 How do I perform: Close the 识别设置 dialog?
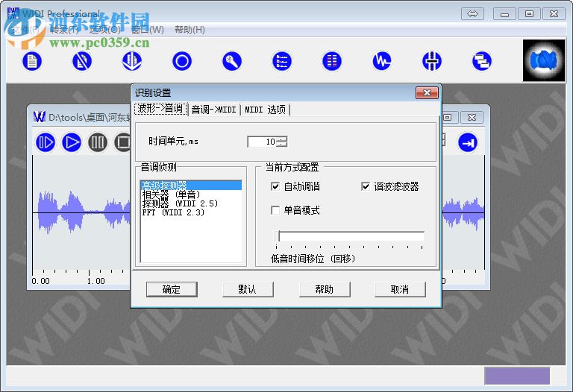tap(427, 92)
